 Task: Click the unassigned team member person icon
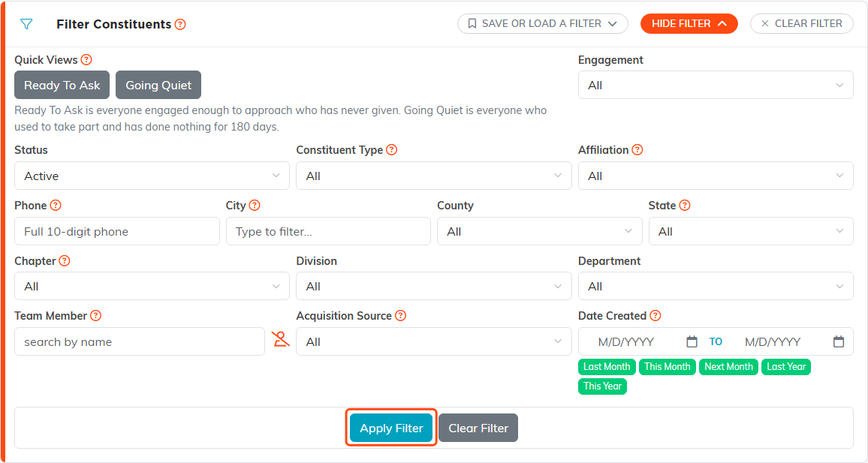coord(281,339)
